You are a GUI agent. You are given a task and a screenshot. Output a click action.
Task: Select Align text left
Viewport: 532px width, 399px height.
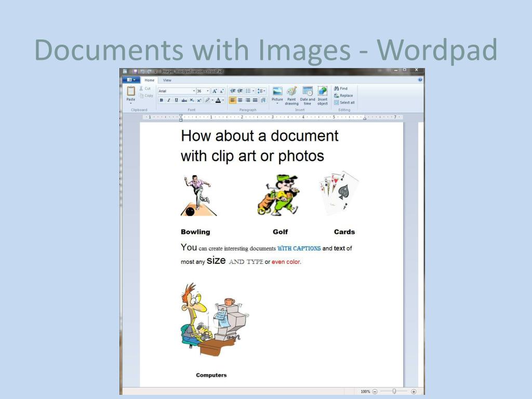tap(232, 100)
